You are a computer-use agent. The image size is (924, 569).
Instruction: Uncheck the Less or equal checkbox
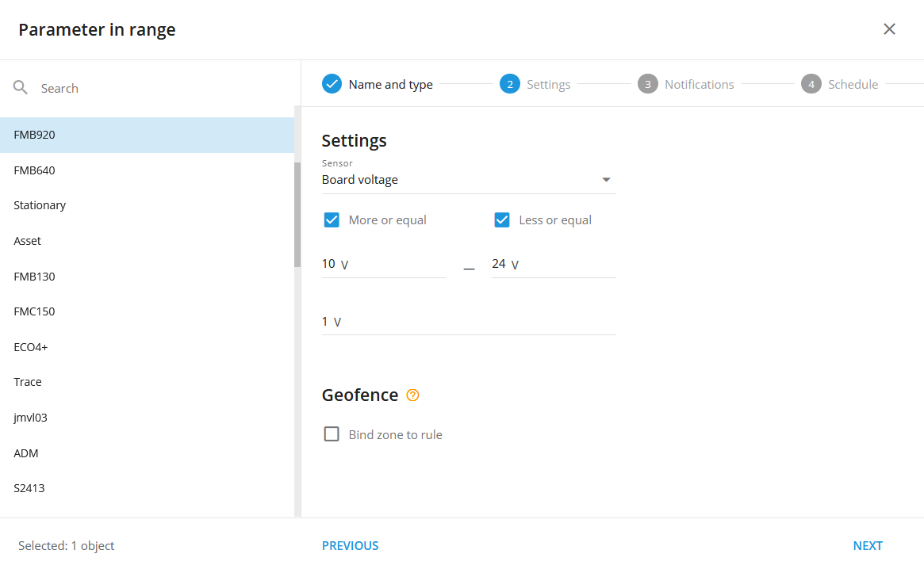[502, 220]
